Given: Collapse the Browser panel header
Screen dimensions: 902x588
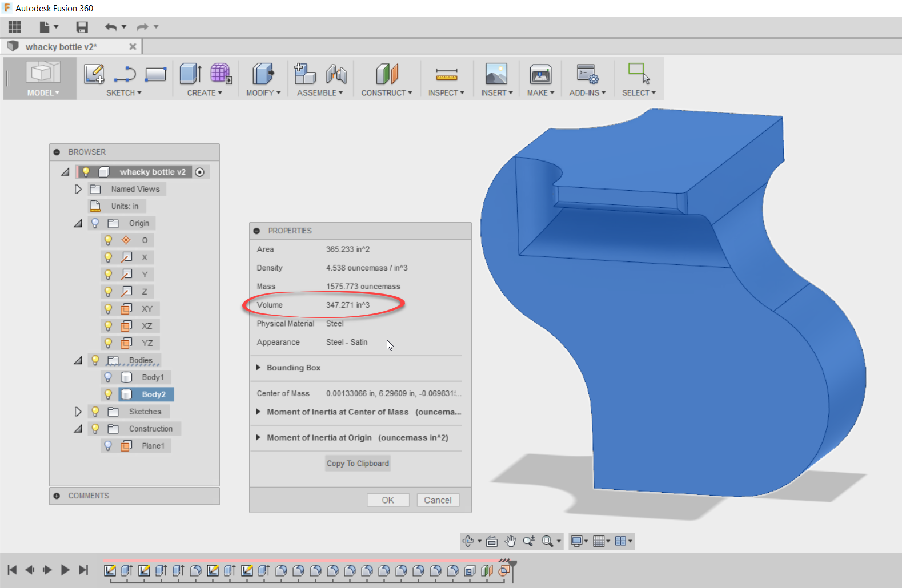Looking at the screenshot, I should tap(57, 152).
